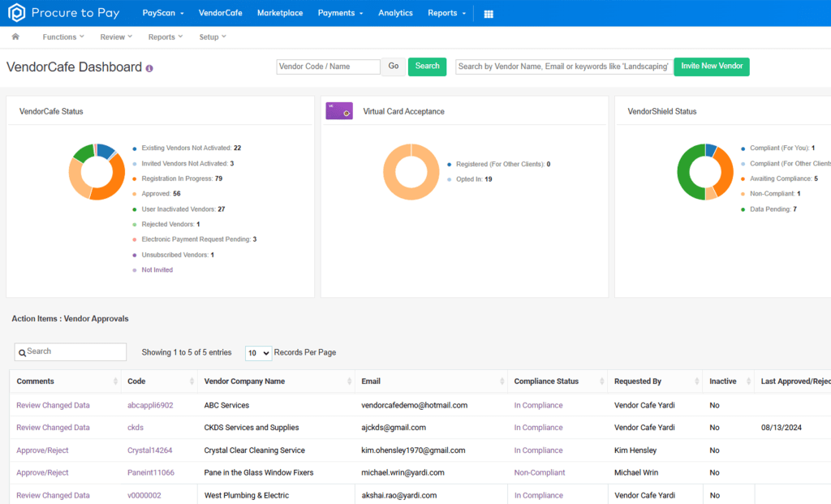The width and height of the screenshot is (831, 504).
Task: Click the Vendor Code / Name input field
Action: pos(328,67)
